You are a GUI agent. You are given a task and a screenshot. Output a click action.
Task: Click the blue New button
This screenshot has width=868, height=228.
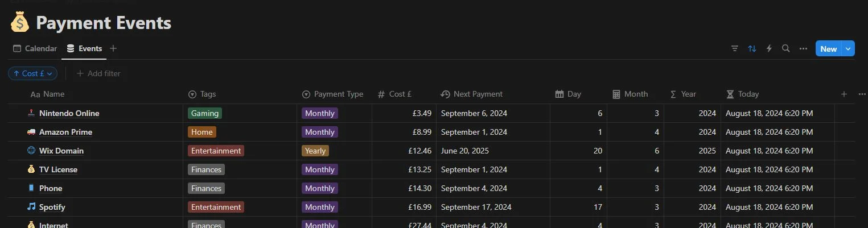pos(829,49)
